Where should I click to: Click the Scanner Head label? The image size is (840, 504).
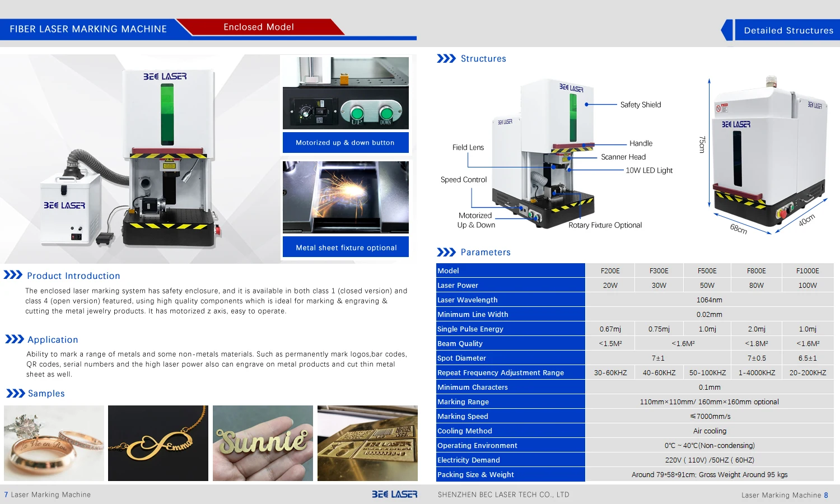coord(623,157)
